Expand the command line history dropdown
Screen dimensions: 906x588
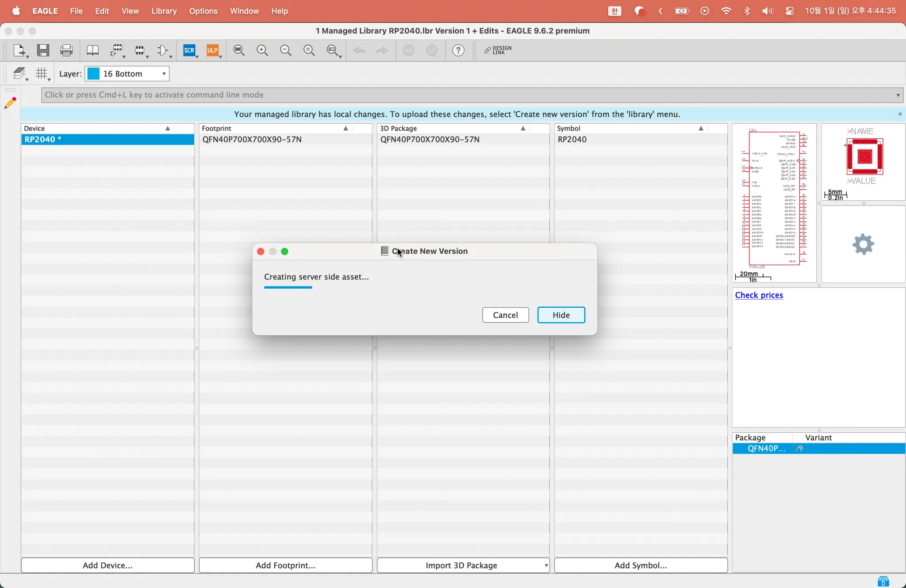(x=898, y=95)
